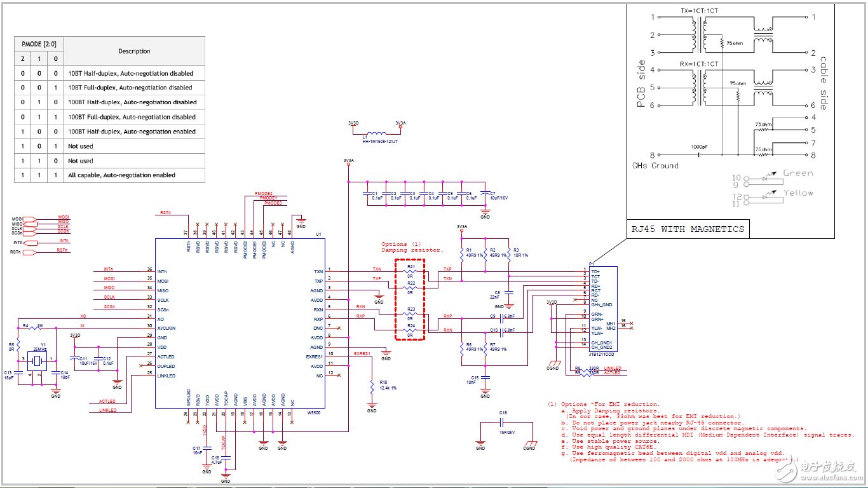The image size is (868, 488).
Task: Click the R21 damping resistor
Action: pos(410,271)
